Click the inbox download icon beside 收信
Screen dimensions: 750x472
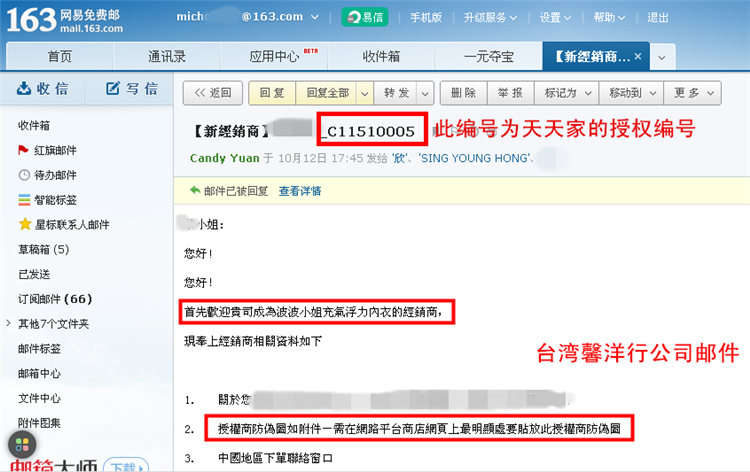coord(23,88)
